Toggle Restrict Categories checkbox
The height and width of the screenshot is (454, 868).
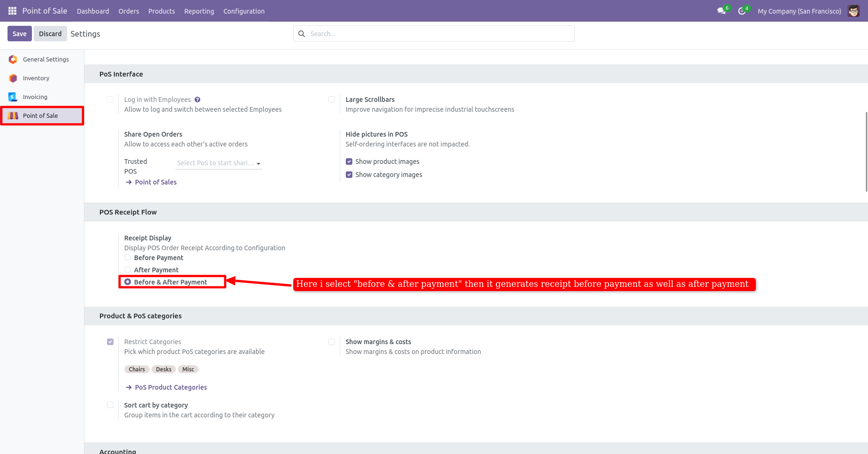tap(110, 342)
